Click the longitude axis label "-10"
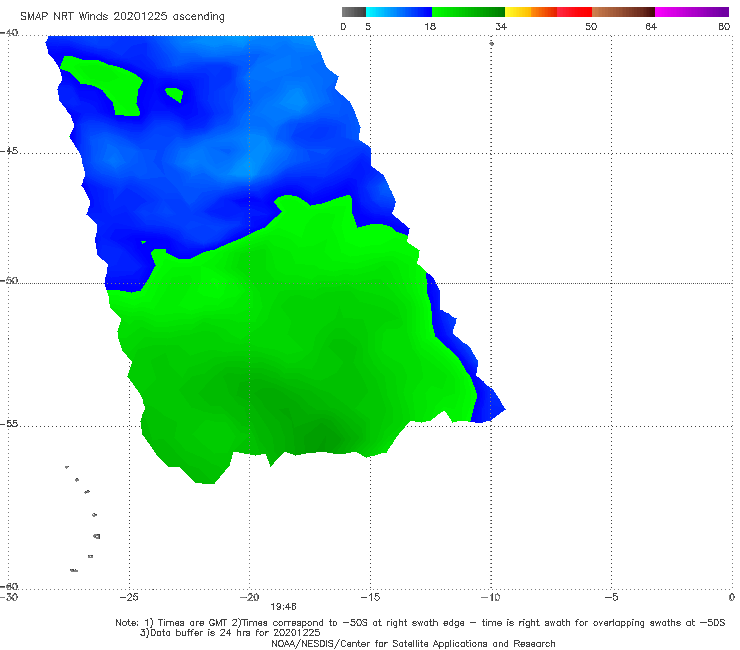 click(491, 597)
